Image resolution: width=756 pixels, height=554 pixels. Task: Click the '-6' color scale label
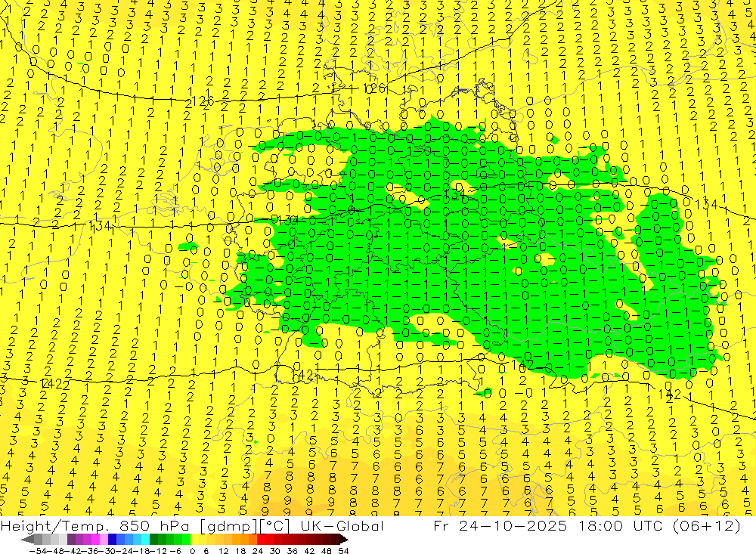coord(175,551)
